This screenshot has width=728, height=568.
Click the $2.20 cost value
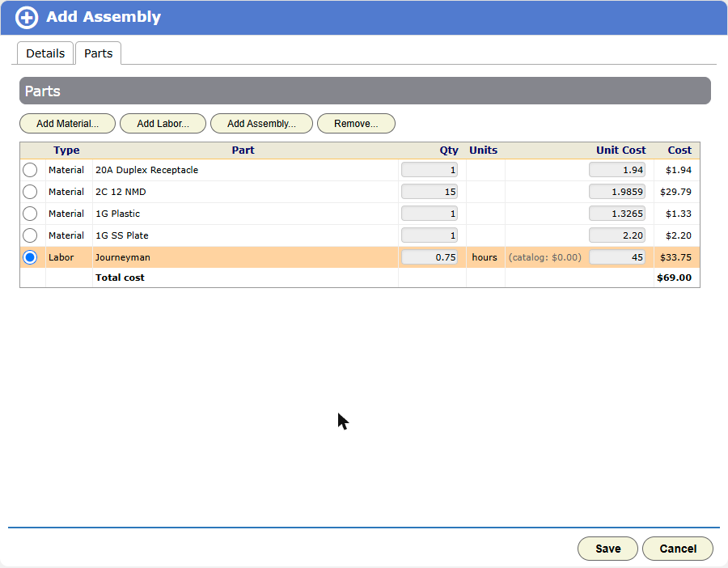(679, 235)
